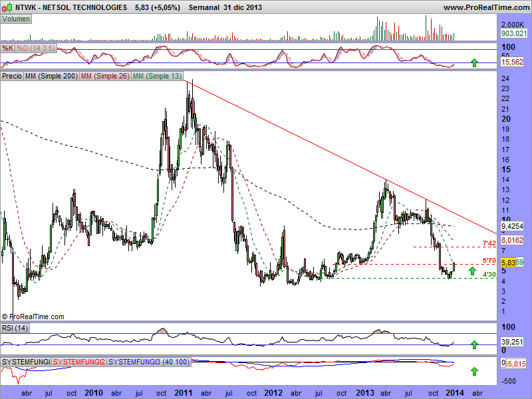Click the candlestick chart icon beside NTWK
532x399 pixels.
coord(7,7)
